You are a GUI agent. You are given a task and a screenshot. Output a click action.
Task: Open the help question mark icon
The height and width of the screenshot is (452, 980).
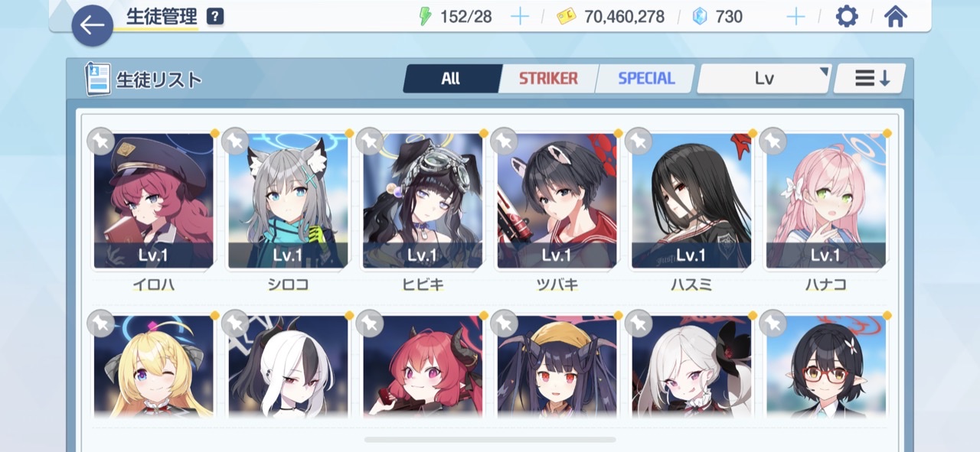coord(216,16)
